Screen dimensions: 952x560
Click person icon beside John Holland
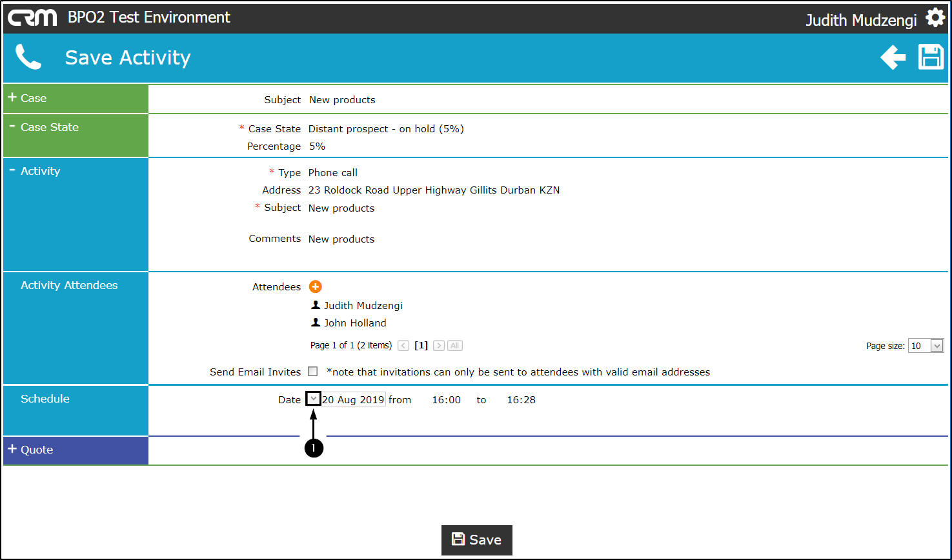click(x=316, y=323)
